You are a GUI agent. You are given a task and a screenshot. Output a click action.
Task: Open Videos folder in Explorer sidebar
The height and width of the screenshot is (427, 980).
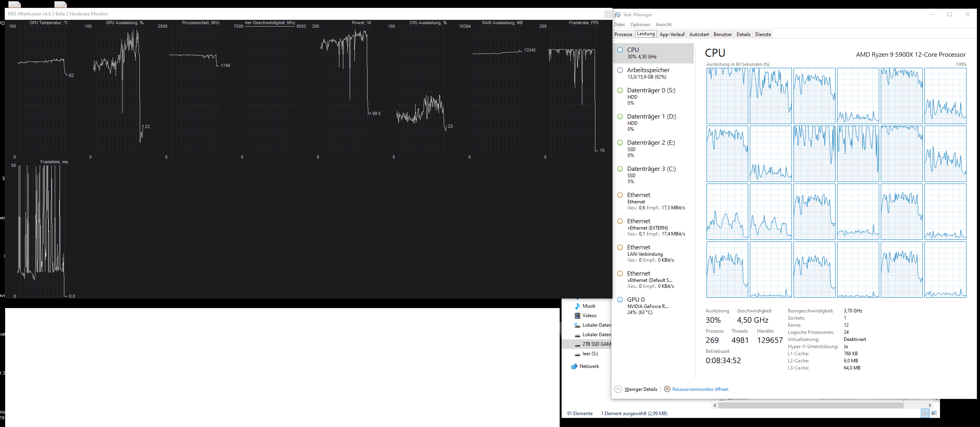(589, 316)
